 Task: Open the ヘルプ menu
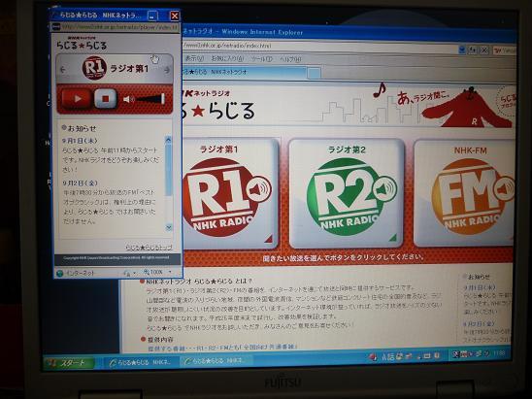pos(290,59)
